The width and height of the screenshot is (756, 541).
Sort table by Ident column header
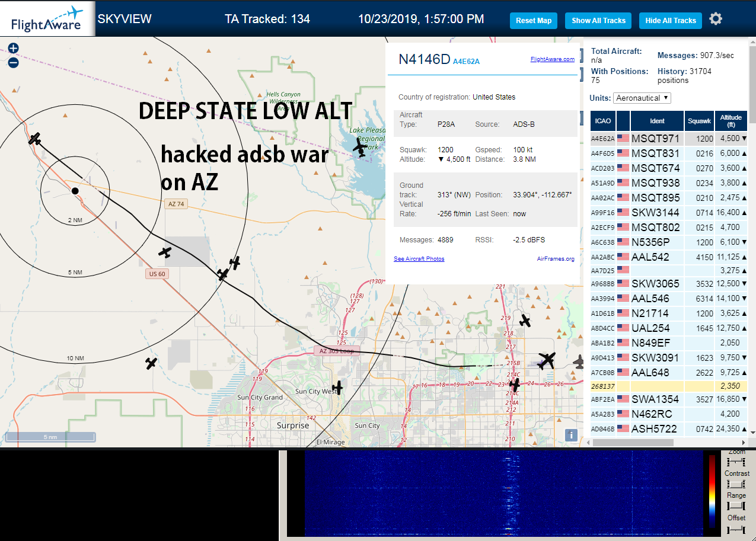(657, 121)
